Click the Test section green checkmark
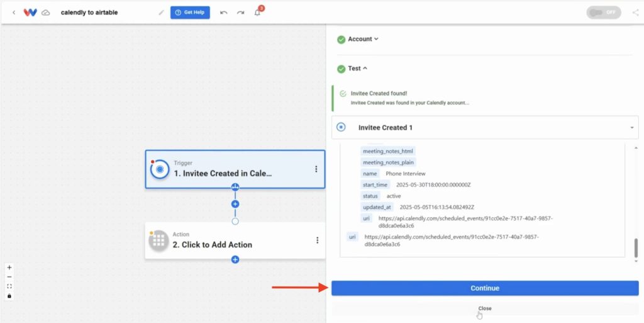The height and width of the screenshot is (323, 644). click(x=341, y=69)
